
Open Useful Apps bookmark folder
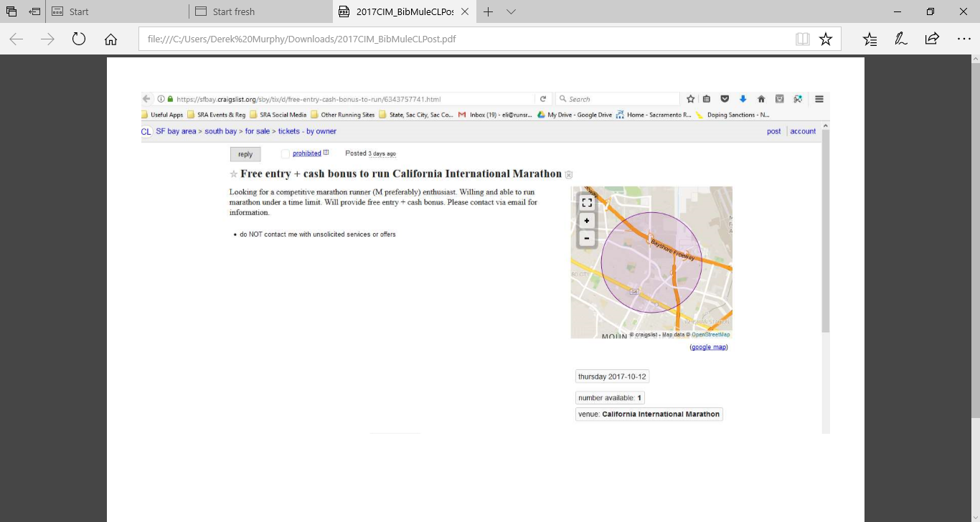[163, 115]
